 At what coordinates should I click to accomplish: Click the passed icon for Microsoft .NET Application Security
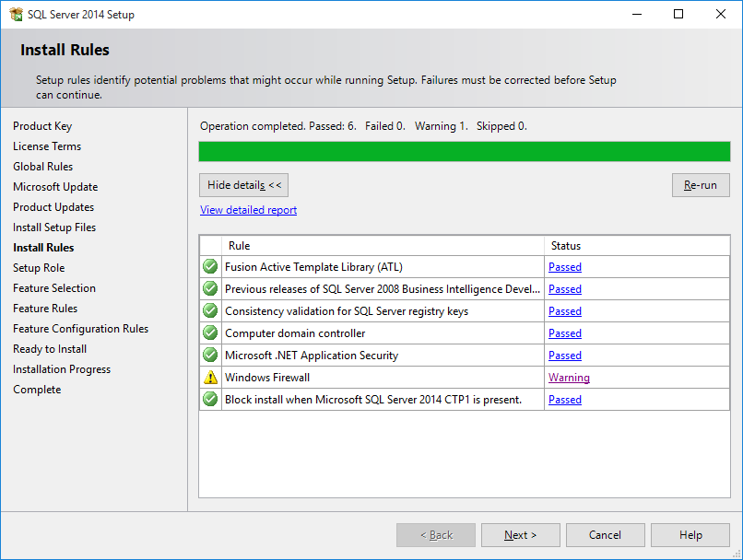[210, 355]
